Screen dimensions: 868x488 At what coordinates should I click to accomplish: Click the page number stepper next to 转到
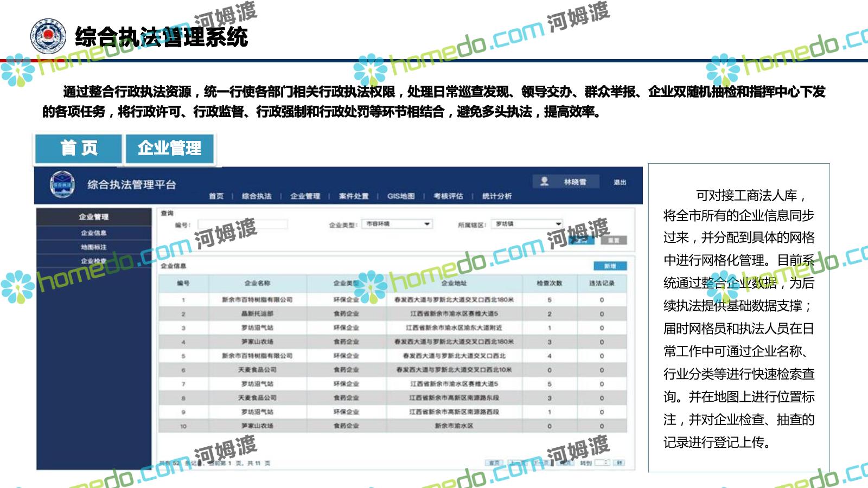pyautogui.click(x=602, y=463)
